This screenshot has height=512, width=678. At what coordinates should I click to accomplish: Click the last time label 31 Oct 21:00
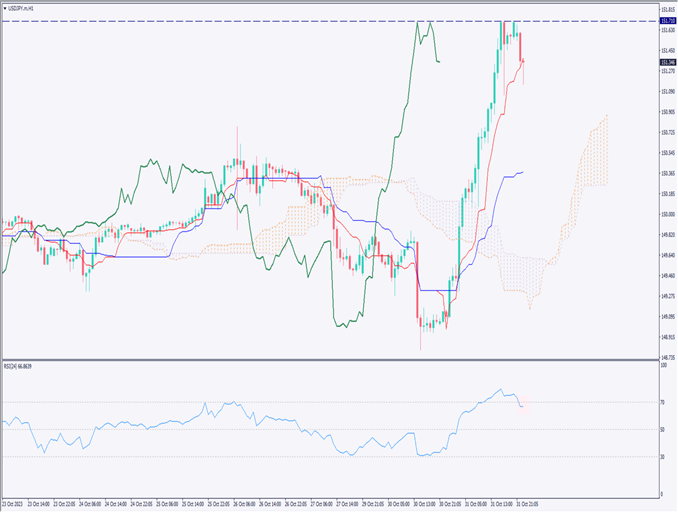tap(526, 504)
